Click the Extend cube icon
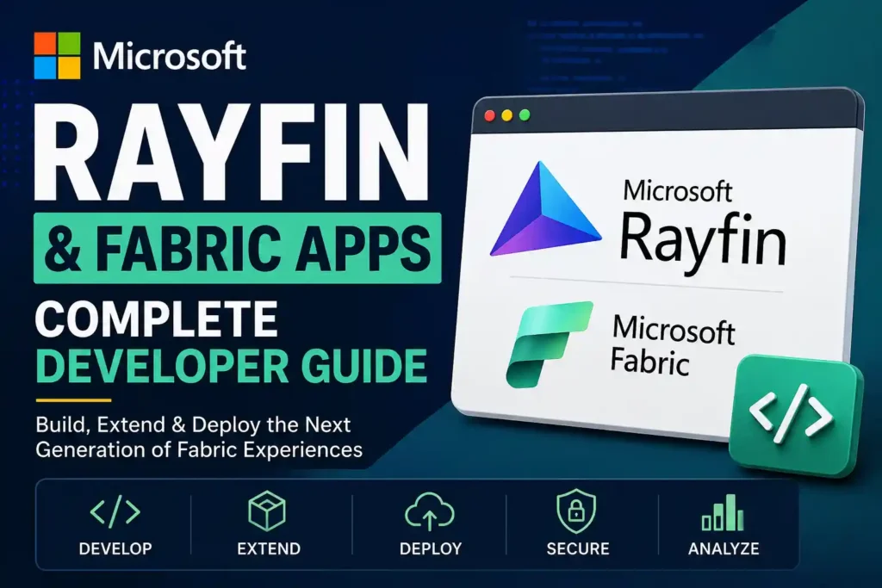The width and height of the screenshot is (882, 588). pyautogui.click(x=267, y=511)
